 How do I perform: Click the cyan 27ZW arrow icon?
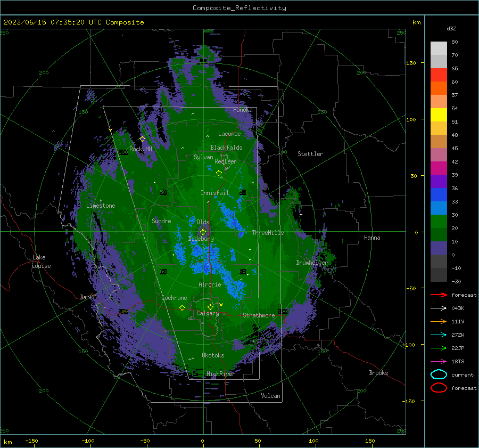(x=439, y=335)
